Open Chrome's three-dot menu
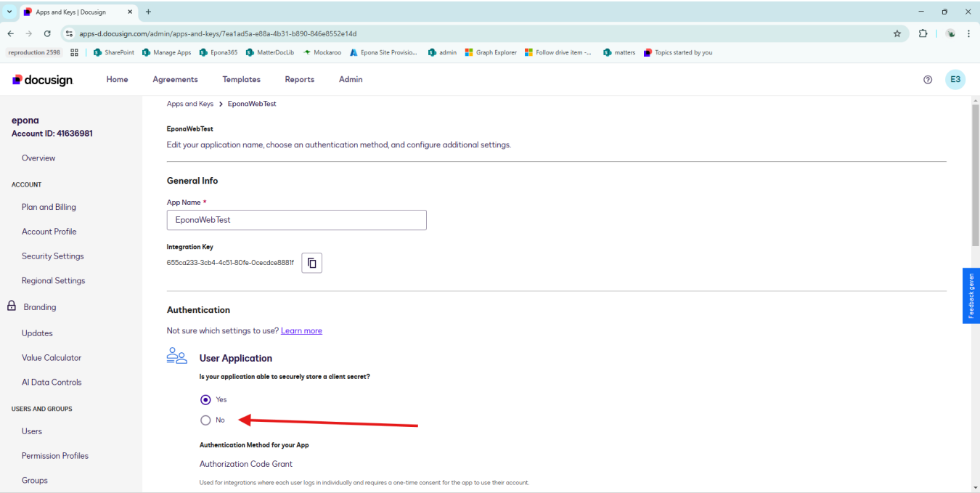This screenshot has height=493, width=980. click(968, 33)
